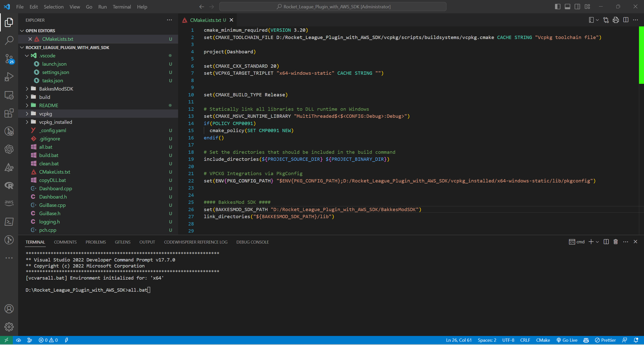Image resolution: width=644 pixels, height=345 pixels.
Task: Open Manage gear icon in activity bar
Action: (x=9, y=327)
